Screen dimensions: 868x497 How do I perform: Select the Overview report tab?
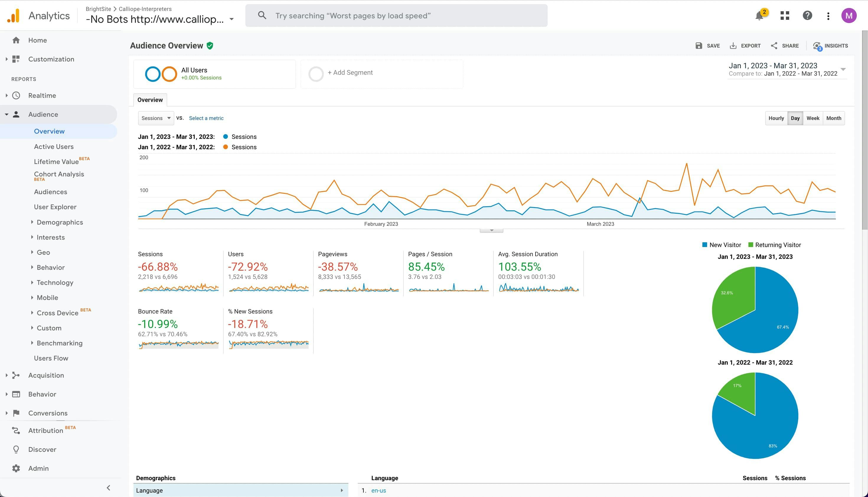150,100
